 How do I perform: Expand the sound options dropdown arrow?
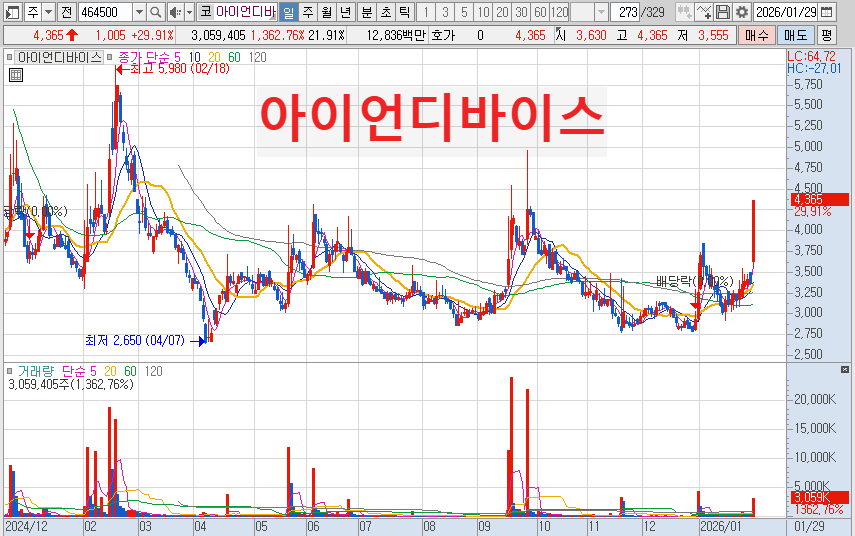click(189, 11)
